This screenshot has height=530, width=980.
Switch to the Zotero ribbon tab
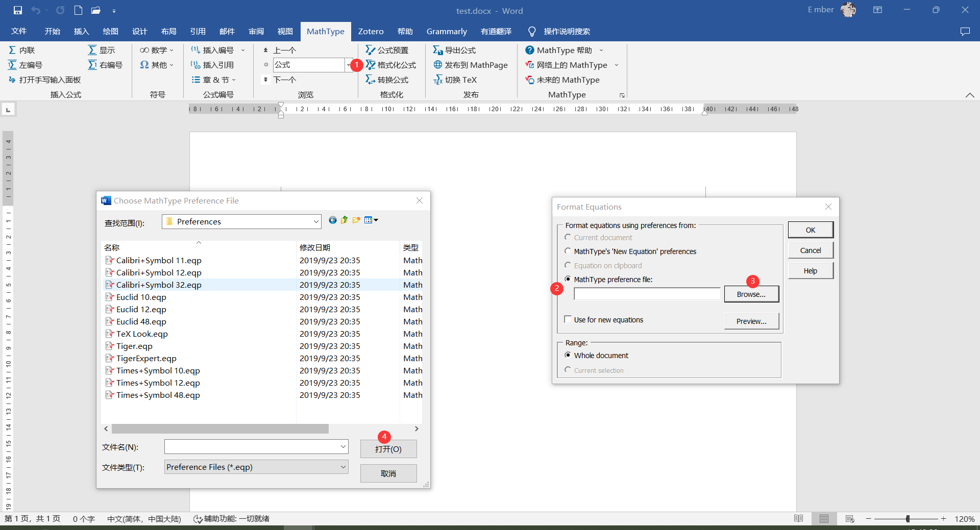[371, 31]
